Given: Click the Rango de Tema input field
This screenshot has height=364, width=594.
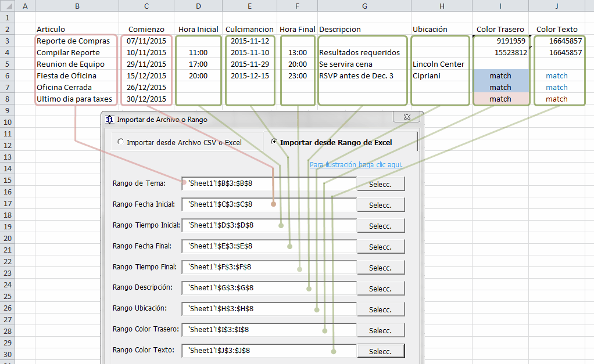Looking at the screenshot, I should [269, 183].
